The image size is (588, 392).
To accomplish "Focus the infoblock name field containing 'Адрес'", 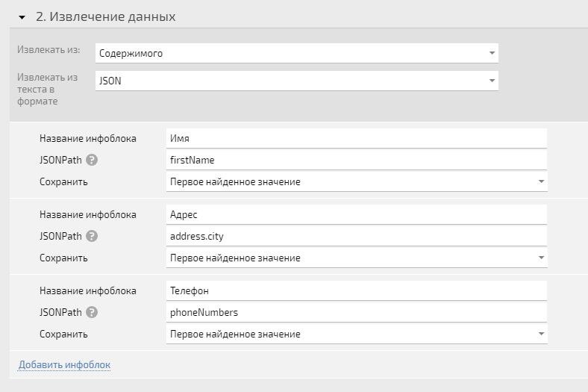I will (x=357, y=214).
